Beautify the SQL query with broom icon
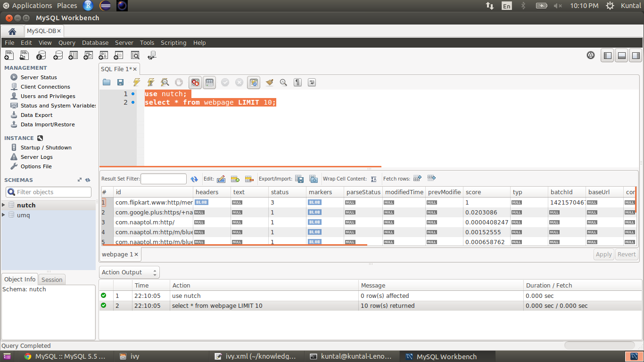 click(269, 82)
